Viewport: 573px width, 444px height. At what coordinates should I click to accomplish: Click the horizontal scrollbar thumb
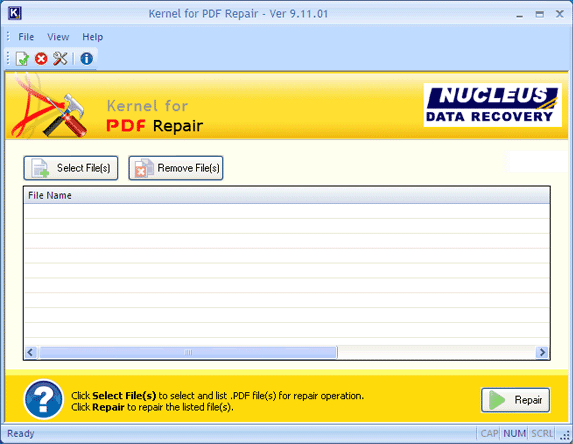[x=188, y=352]
